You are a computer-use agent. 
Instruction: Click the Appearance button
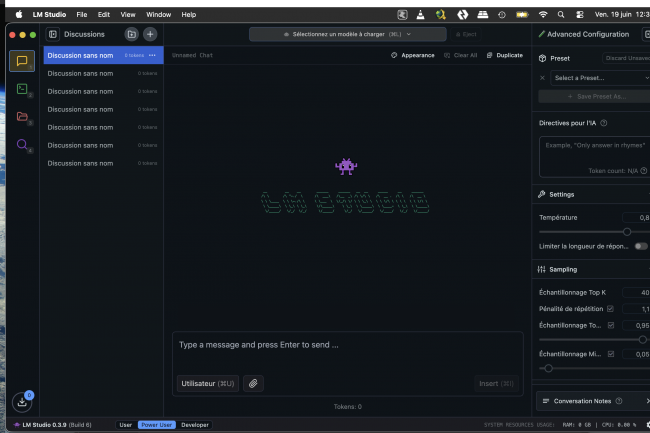click(x=412, y=55)
